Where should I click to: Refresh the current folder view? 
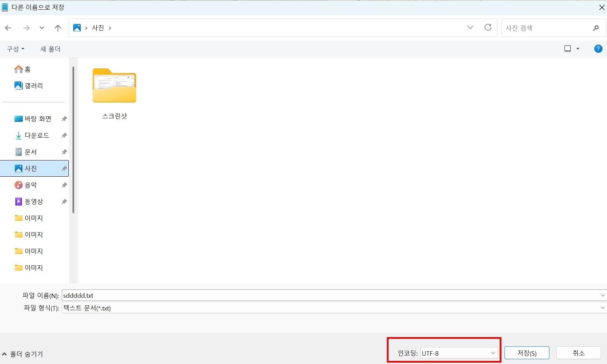488,28
